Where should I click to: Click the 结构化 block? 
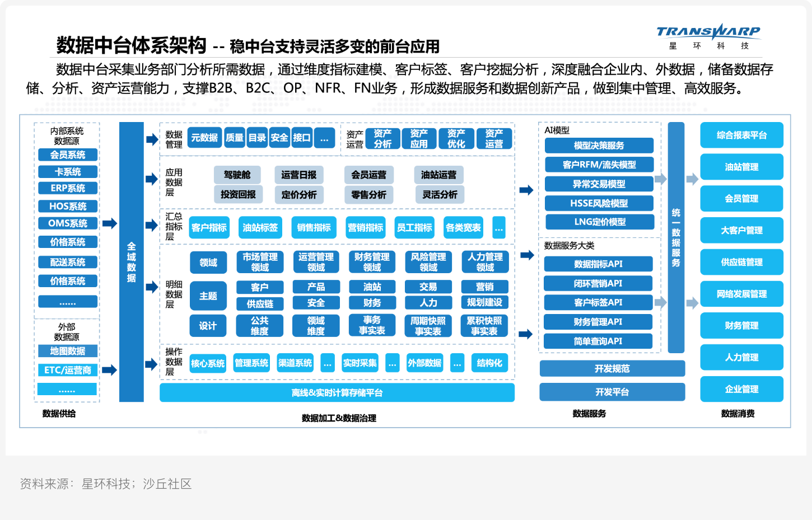pyautogui.click(x=489, y=363)
